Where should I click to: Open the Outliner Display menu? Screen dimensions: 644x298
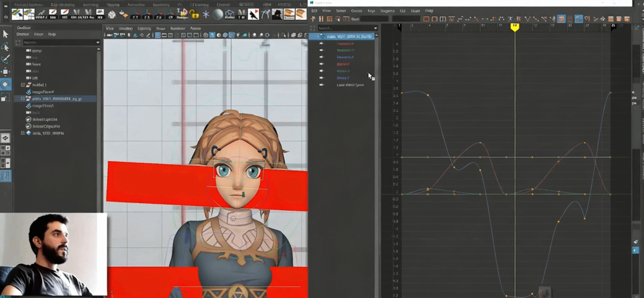(x=23, y=34)
